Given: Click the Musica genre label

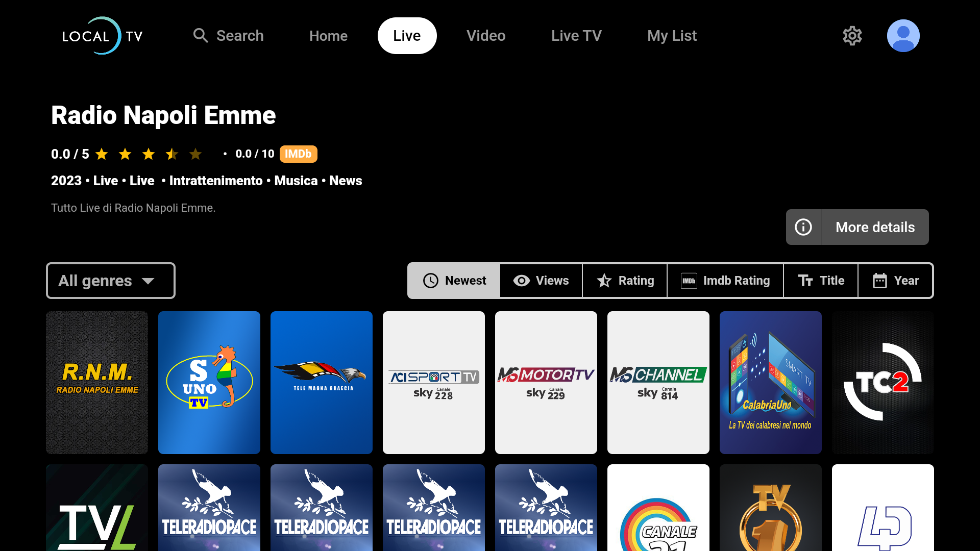Looking at the screenshot, I should coord(296,181).
